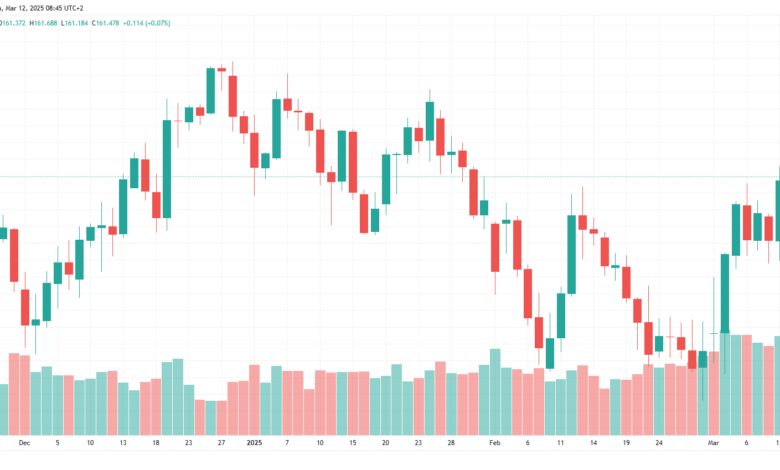Click the 15 date tick on time axis
Image resolution: width=780 pixels, height=470 pixels.
point(353,443)
